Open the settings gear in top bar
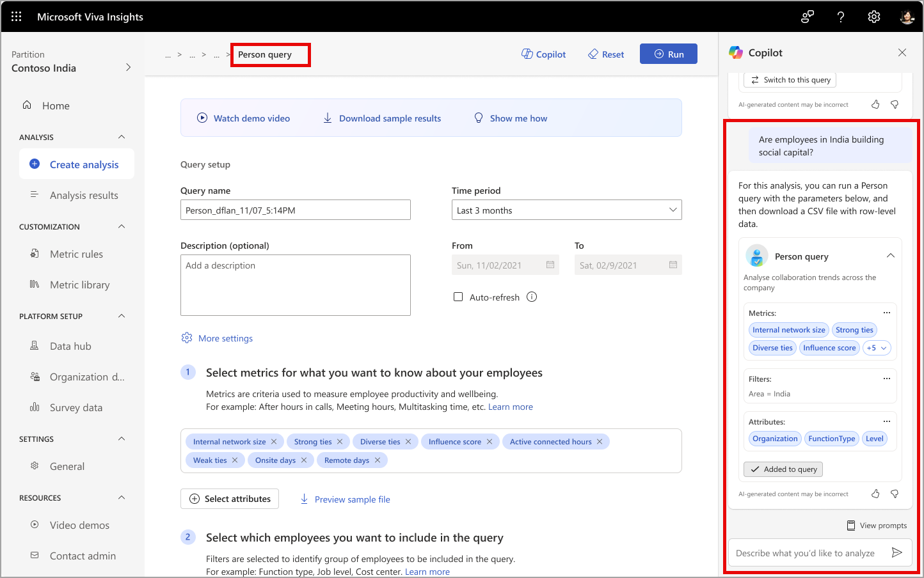The height and width of the screenshot is (578, 924). [x=874, y=17]
